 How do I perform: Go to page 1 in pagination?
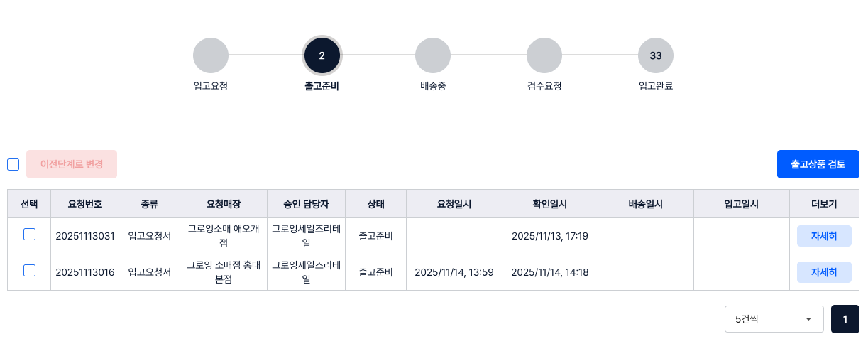click(x=845, y=319)
